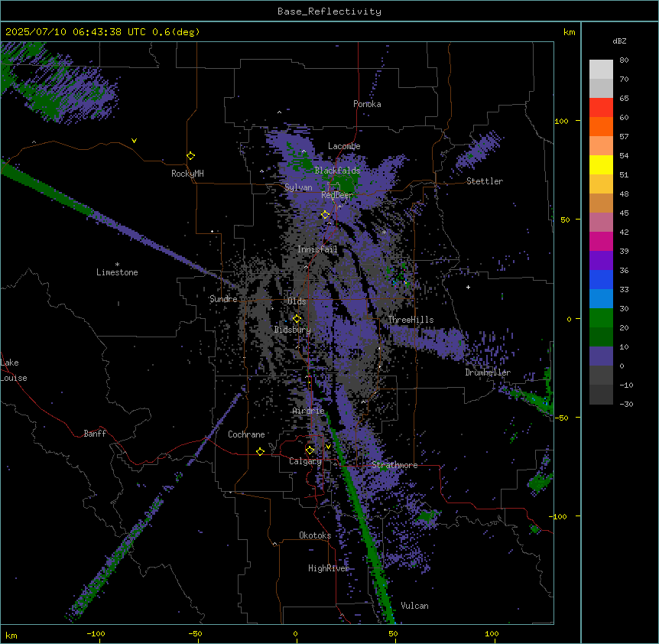Click the Drumheller label
This screenshot has height=644, width=659.
click(x=488, y=372)
